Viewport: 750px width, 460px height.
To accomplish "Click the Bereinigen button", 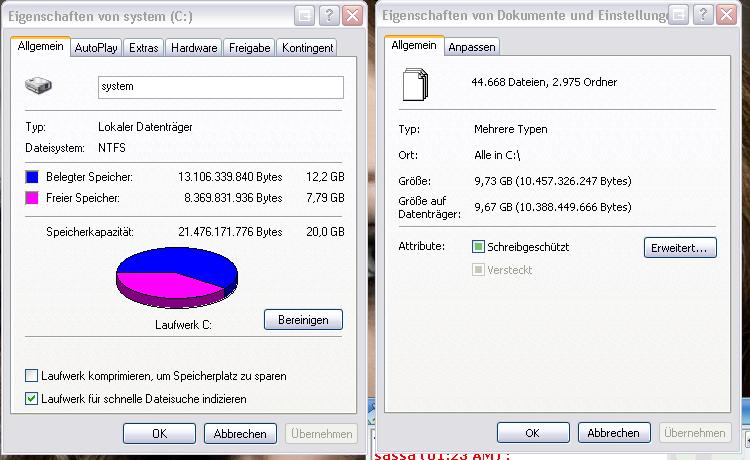I will 303,319.
